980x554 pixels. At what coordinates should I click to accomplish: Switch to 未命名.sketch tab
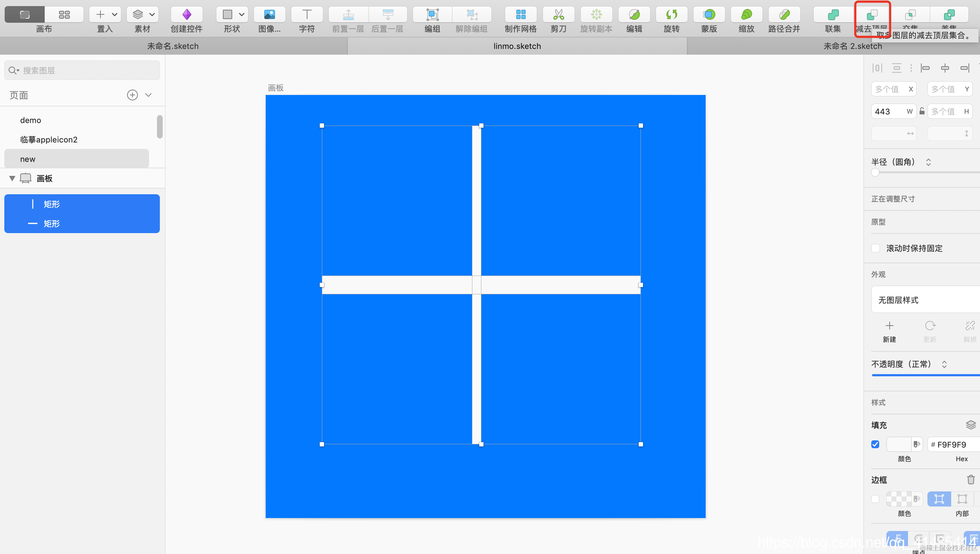(x=173, y=46)
